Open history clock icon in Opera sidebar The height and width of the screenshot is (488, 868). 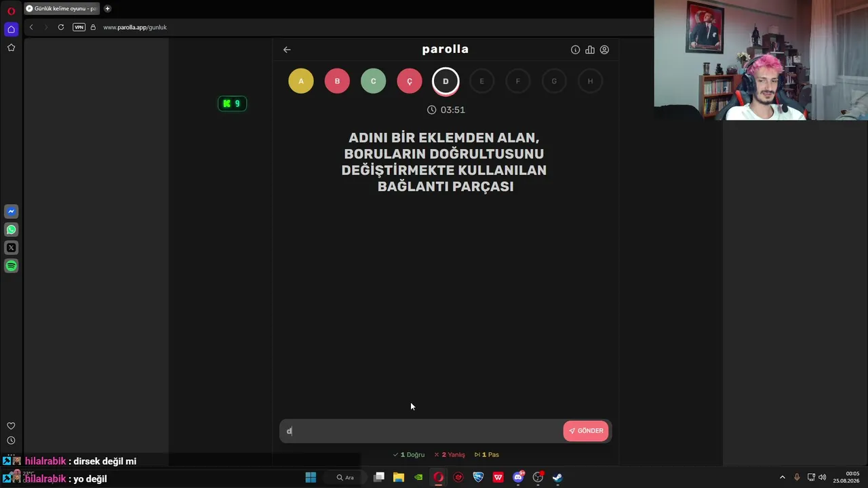tap(11, 441)
